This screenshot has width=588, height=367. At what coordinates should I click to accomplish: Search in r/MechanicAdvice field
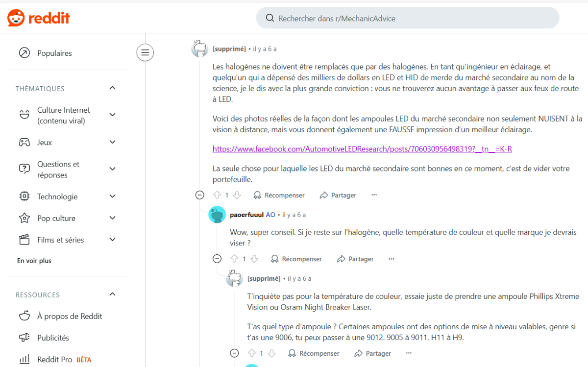[408, 18]
